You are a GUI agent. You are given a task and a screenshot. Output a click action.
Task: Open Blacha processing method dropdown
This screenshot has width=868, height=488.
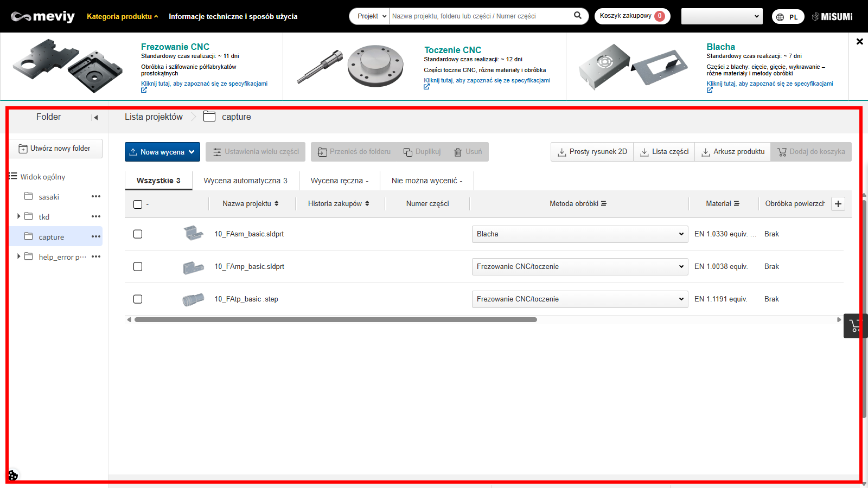click(x=579, y=234)
